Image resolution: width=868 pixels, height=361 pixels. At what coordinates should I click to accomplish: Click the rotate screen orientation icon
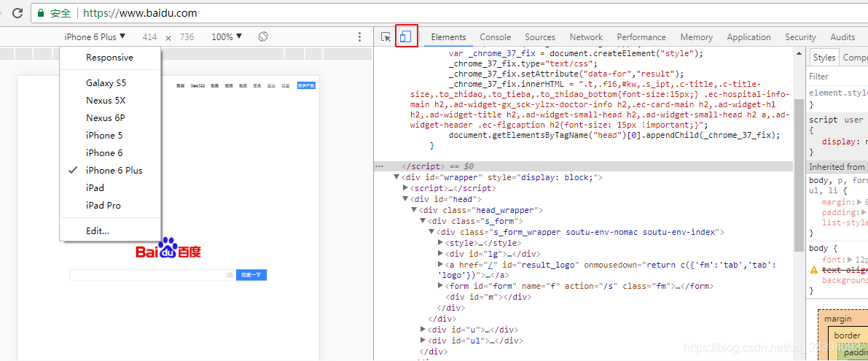tap(263, 36)
